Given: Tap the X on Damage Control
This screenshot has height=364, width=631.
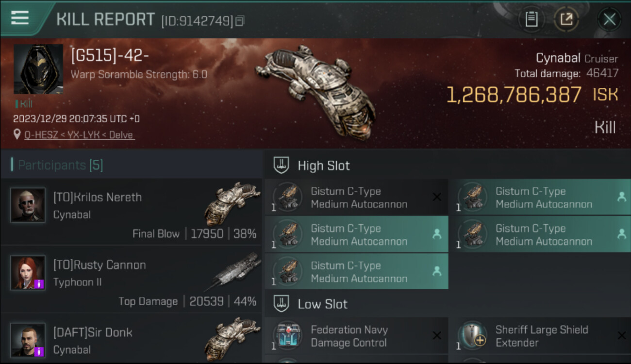Looking at the screenshot, I should tap(436, 336).
